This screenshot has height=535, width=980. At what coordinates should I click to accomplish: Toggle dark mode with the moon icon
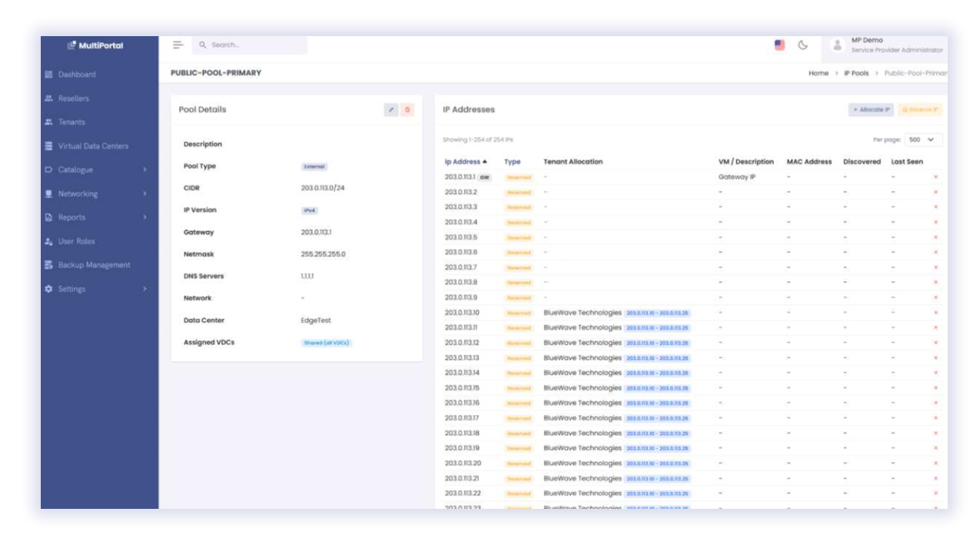point(802,45)
